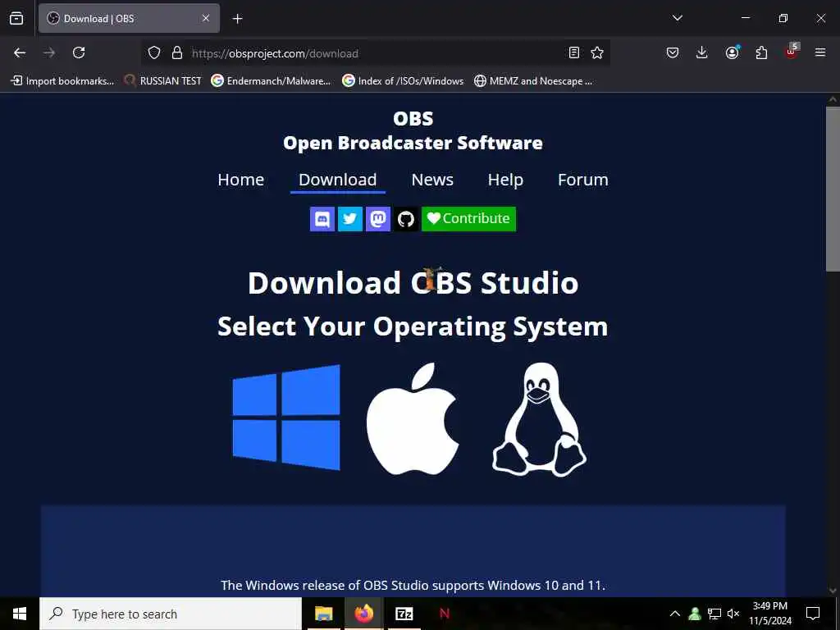This screenshot has height=630, width=840.
Task: Open the OBS Discord link icon
Action: click(x=322, y=219)
